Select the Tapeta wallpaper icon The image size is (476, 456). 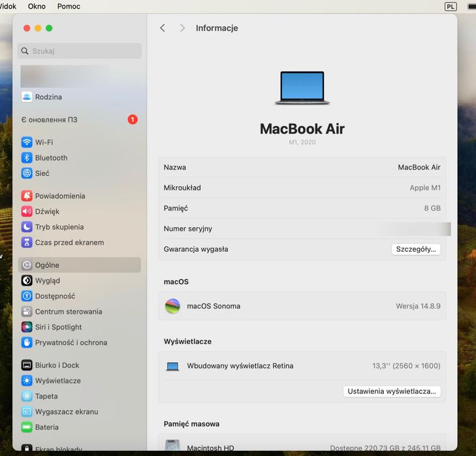[x=27, y=396]
